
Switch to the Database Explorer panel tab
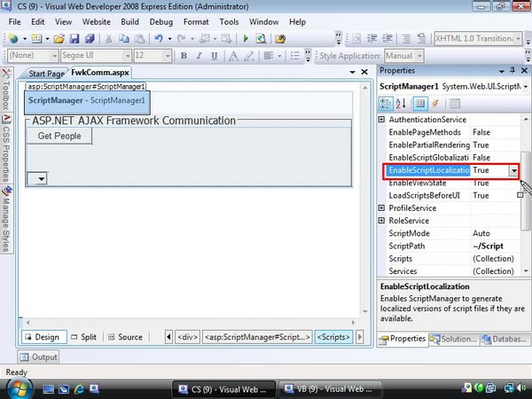pyautogui.click(x=505, y=339)
